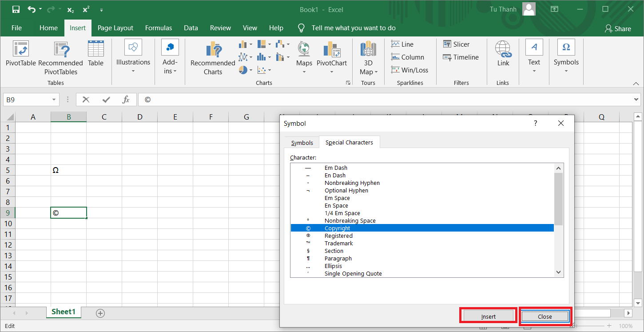Click the Recommended Charts icon
Image resolution: width=644 pixels, height=332 pixels.
[x=213, y=49]
